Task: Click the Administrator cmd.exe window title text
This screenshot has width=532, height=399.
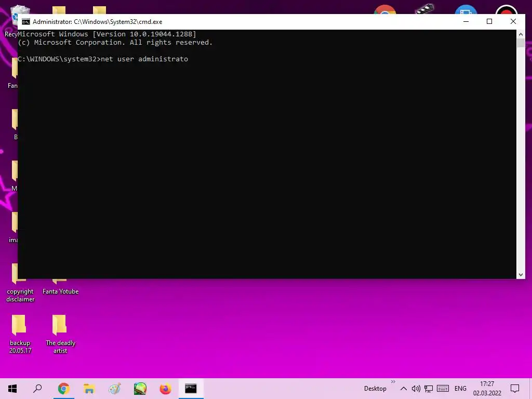Action: 97,22
